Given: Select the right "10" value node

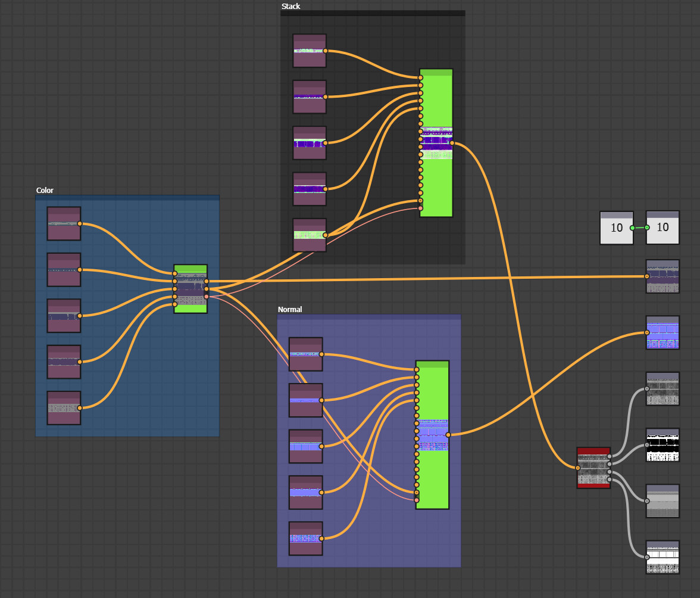Looking at the screenshot, I should 662,228.
